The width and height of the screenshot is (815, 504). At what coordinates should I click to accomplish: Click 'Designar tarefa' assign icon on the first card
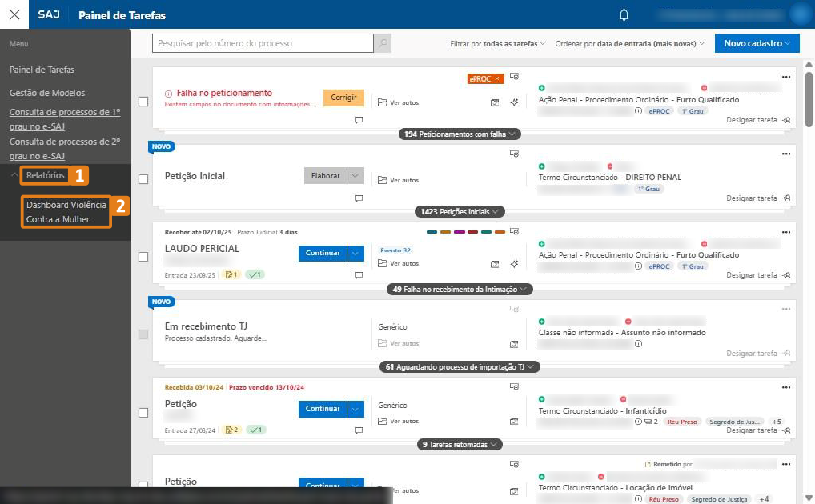pyautogui.click(x=788, y=119)
